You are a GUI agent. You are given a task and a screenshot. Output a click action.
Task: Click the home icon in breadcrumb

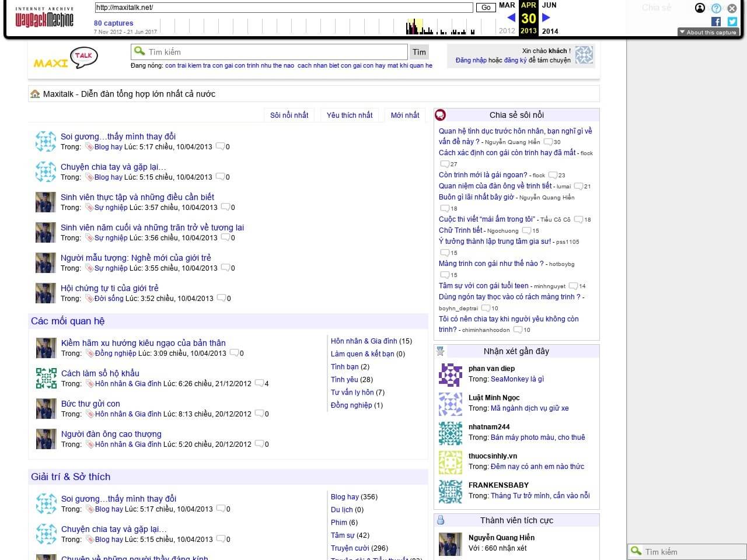[35, 94]
